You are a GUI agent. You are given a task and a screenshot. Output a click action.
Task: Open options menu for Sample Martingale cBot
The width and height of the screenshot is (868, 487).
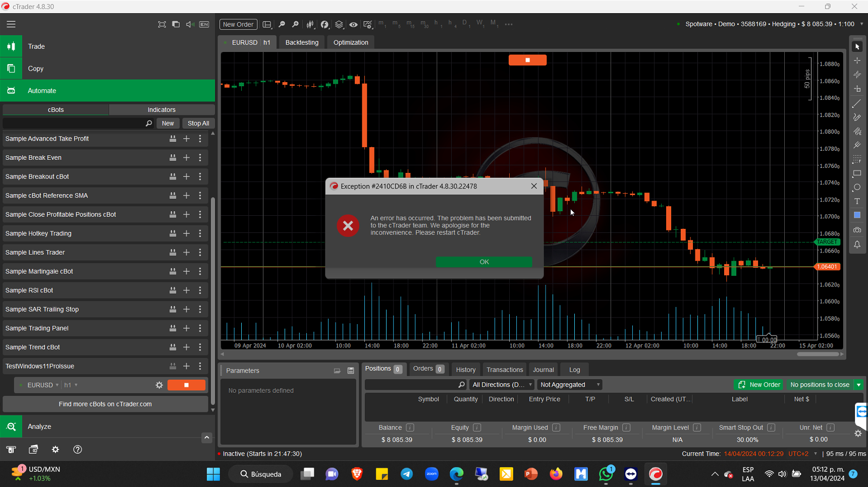[200, 271]
